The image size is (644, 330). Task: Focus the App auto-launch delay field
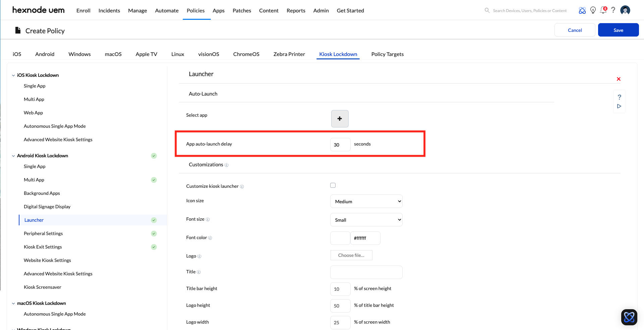[340, 145]
